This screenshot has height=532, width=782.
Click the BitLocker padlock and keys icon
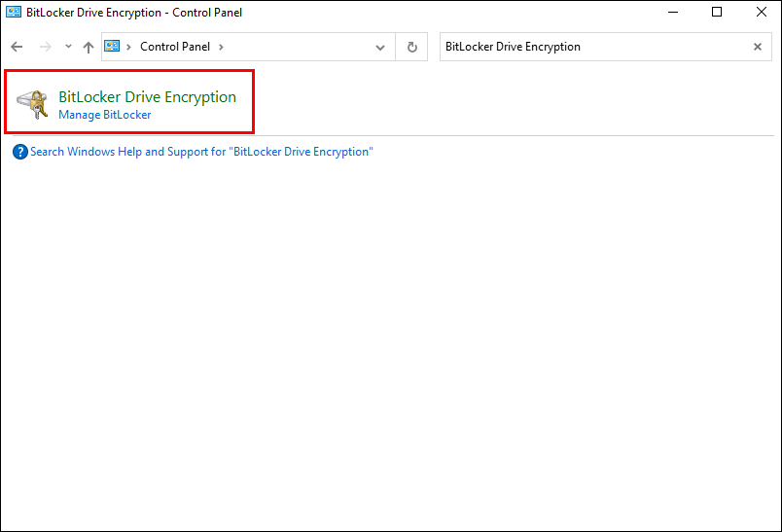32,104
